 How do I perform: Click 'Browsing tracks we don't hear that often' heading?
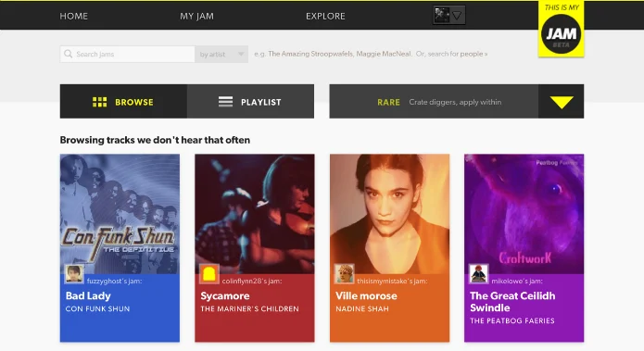[155, 140]
